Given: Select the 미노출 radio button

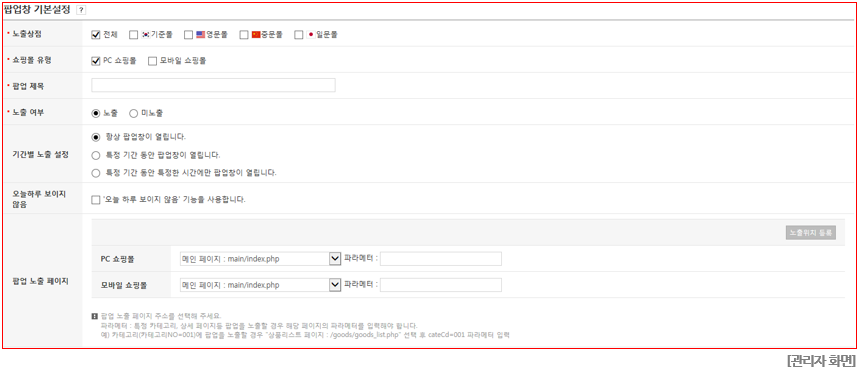Looking at the screenshot, I should tap(133, 114).
